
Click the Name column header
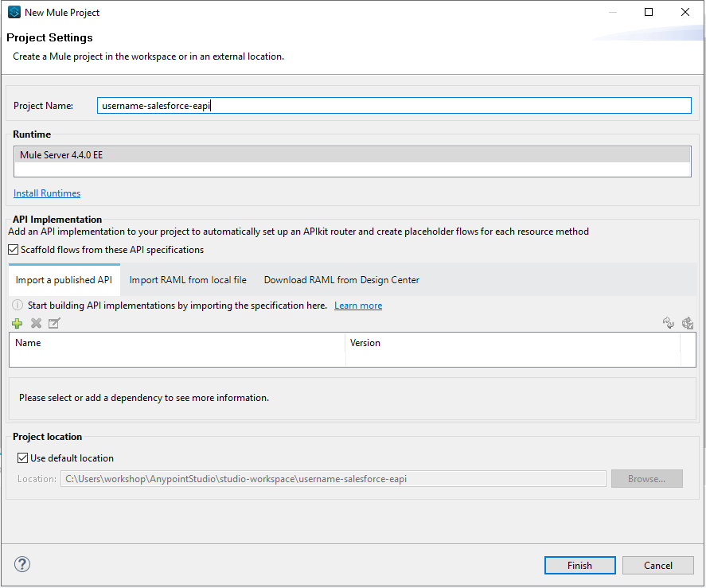point(177,343)
